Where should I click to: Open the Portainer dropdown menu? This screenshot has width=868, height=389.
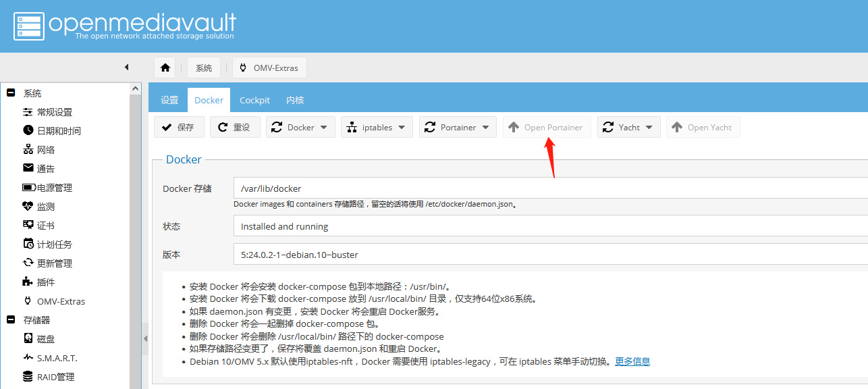pos(458,127)
